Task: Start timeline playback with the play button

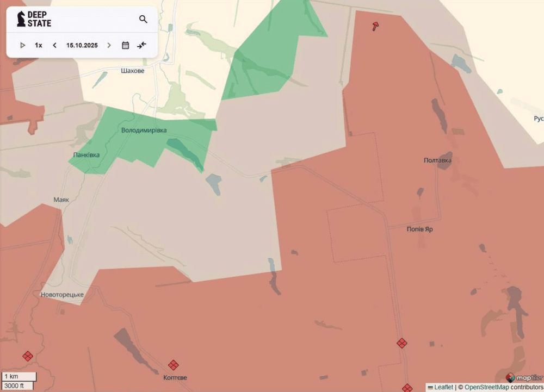Action: click(22, 45)
